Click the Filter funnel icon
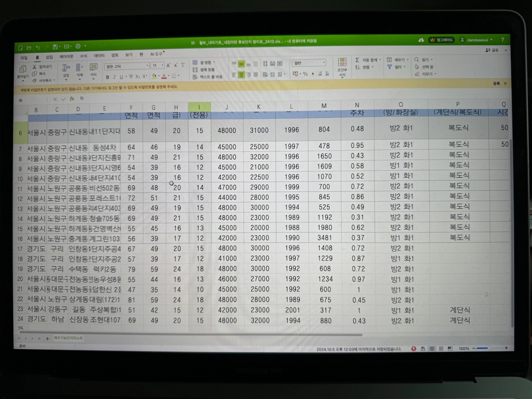Screen dimensions: 532x399 [x=389, y=67]
